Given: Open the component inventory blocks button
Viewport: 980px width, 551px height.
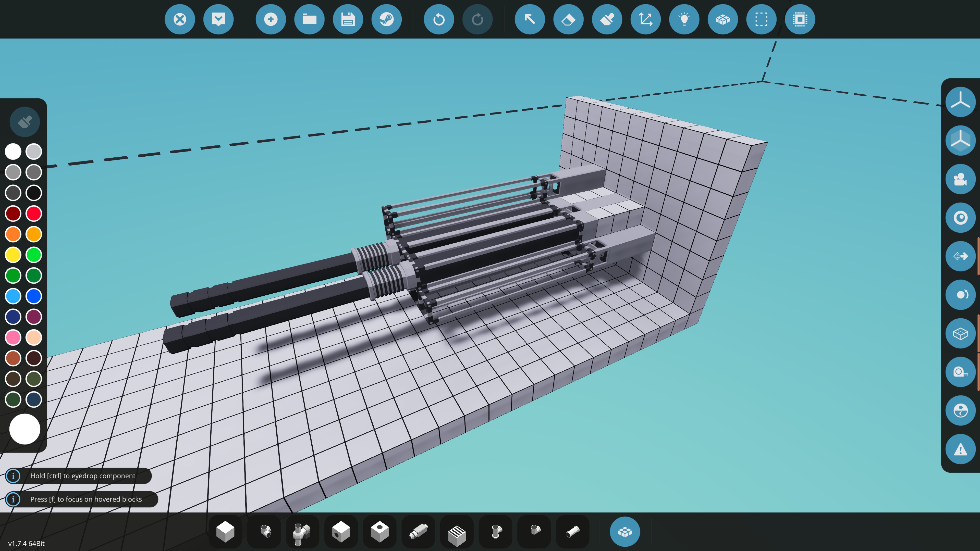Looking at the screenshot, I should [x=625, y=532].
